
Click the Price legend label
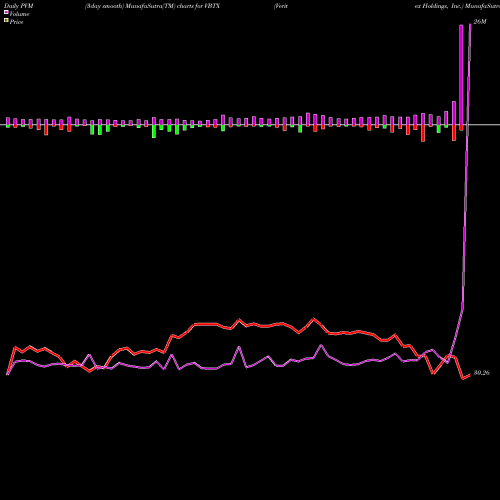tap(16, 22)
